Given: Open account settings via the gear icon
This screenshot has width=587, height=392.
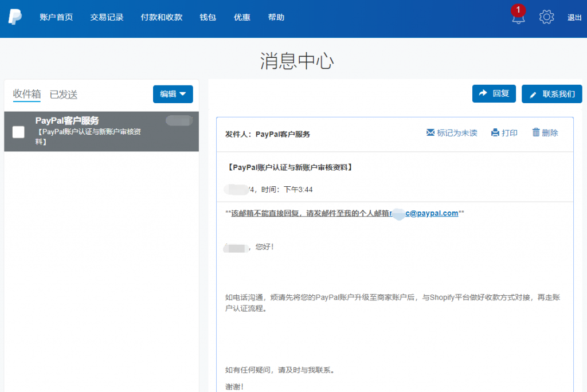Looking at the screenshot, I should pos(546,17).
